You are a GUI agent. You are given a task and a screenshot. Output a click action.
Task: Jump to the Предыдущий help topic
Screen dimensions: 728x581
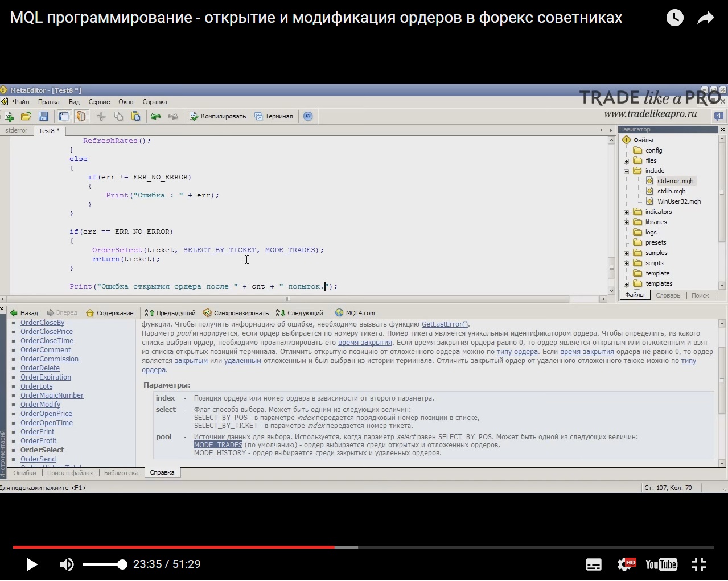click(170, 313)
